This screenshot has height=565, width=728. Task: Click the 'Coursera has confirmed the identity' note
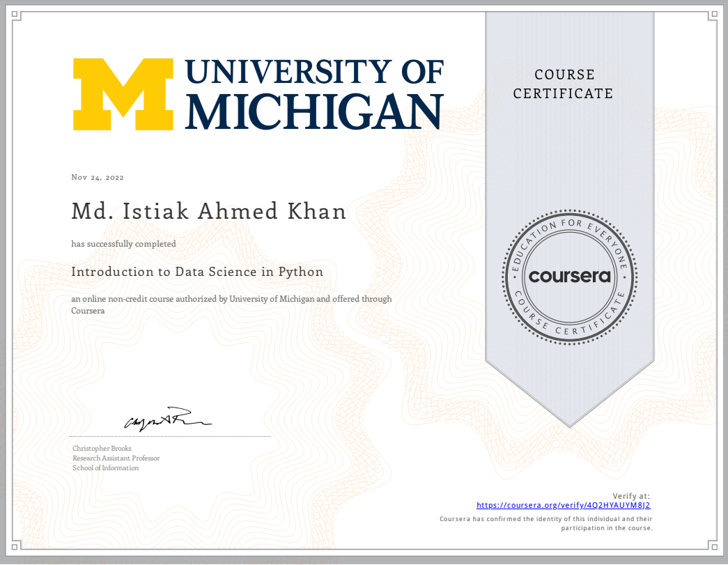click(546, 519)
